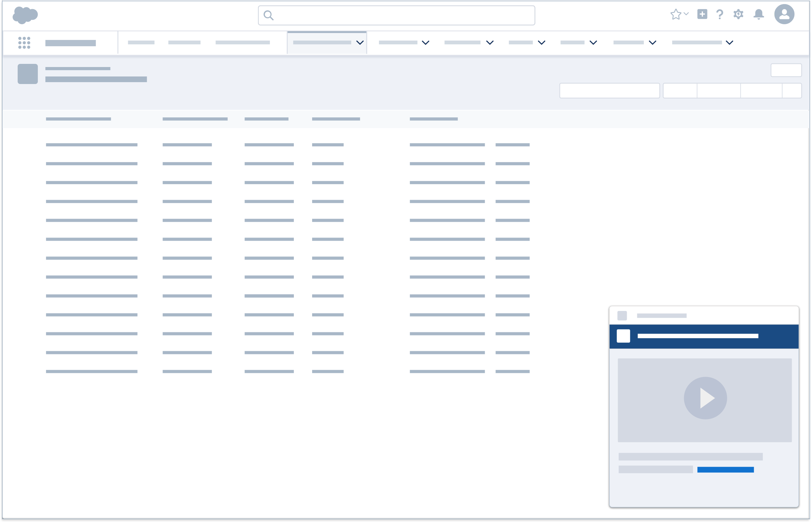
Task: Sort by the first column header
Action: pyautogui.click(x=78, y=119)
